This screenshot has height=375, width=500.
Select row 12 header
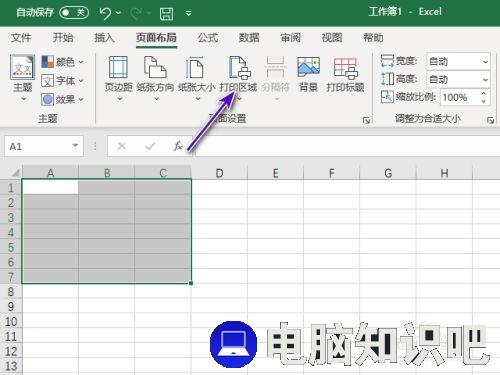pos(11,351)
